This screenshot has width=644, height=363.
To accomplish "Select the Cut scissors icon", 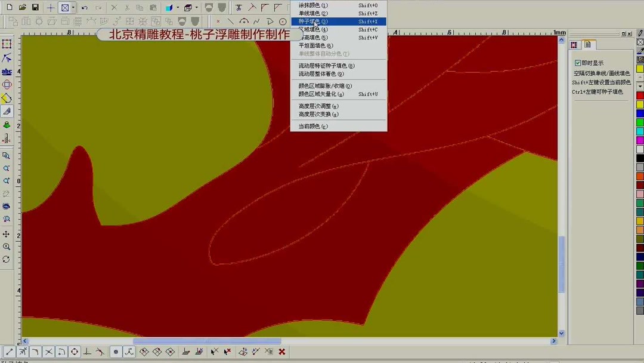I will 127,7.
